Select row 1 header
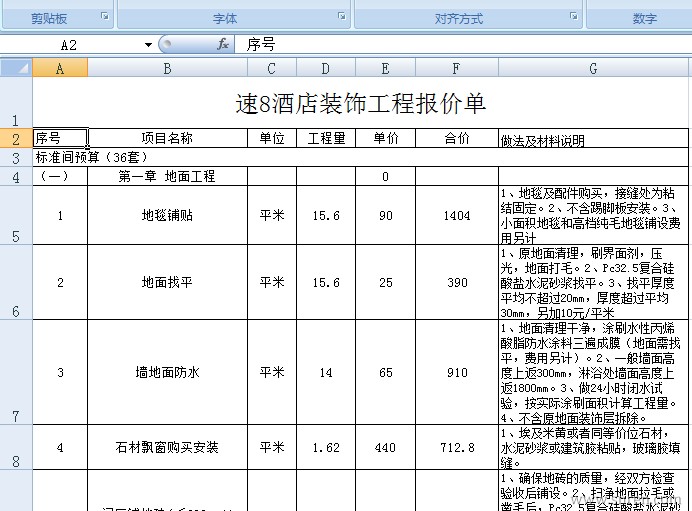 pos(16,102)
